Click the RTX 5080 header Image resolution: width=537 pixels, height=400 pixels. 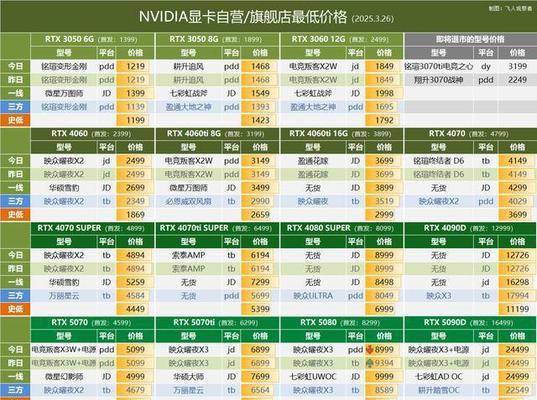tap(341, 323)
